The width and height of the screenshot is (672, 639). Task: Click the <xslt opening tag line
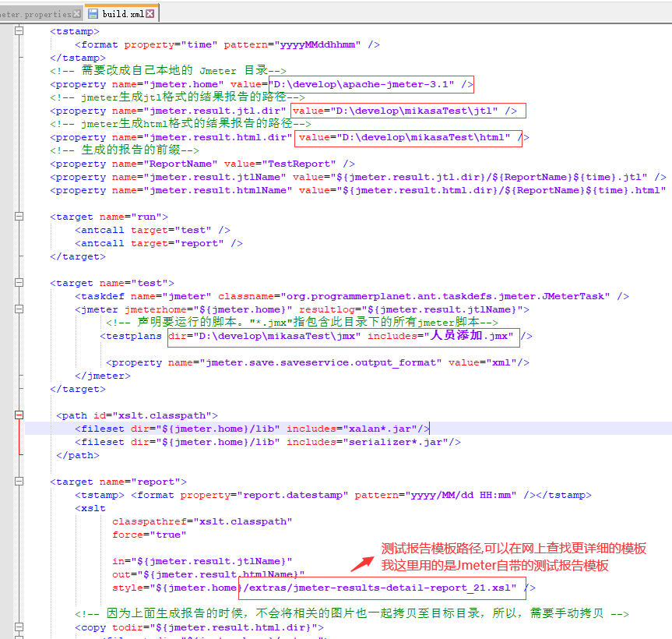[x=90, y=509]
